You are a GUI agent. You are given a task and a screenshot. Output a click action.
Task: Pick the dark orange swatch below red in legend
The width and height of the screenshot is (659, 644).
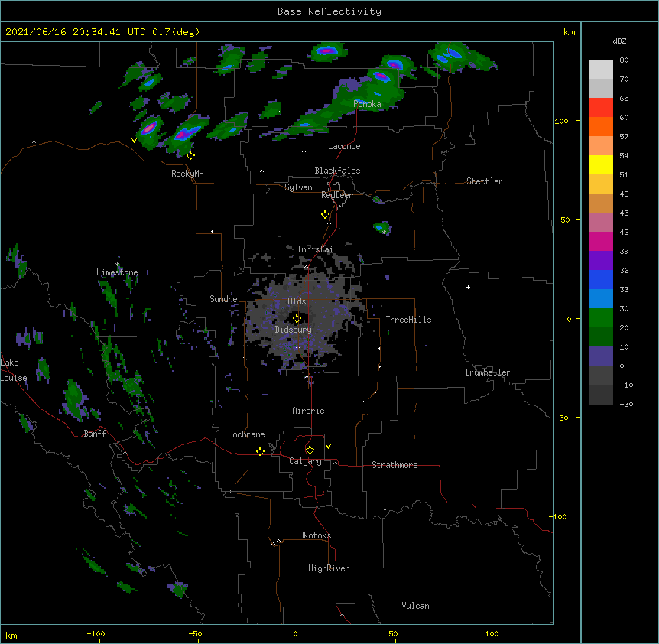click(x=601, y=126)
